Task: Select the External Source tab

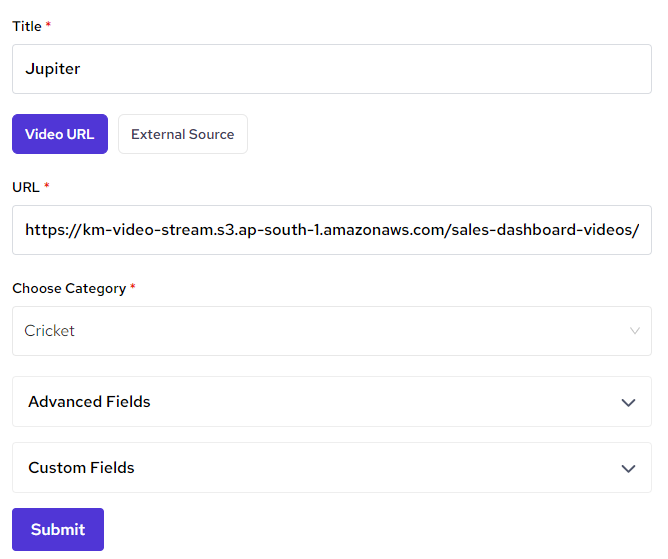Action: coord(182,134)
